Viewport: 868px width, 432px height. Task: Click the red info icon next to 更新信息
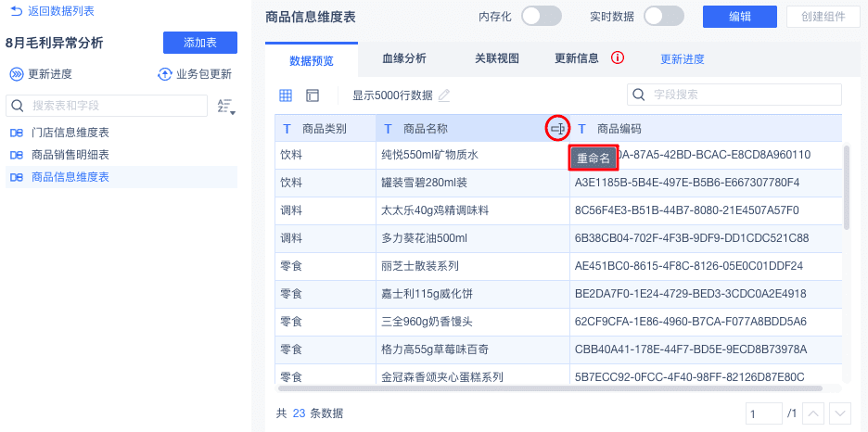point(618,57)
